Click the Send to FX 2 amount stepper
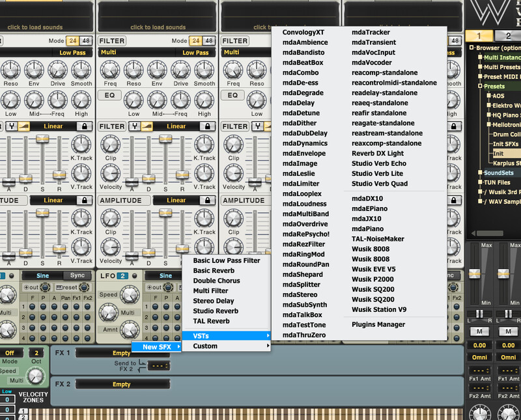Viewport: 521px width, 420px height. (x=159, y=366)
